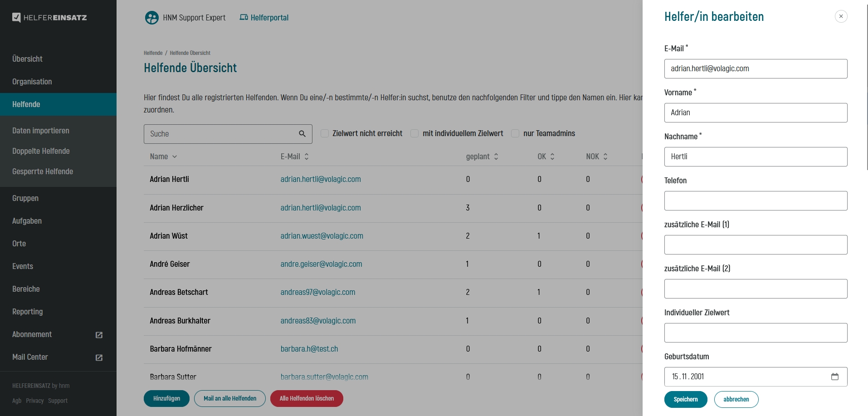The image size is (868, 416).
Task: Check the 'nur Teamadmins' filter
Action: (515, 133)
